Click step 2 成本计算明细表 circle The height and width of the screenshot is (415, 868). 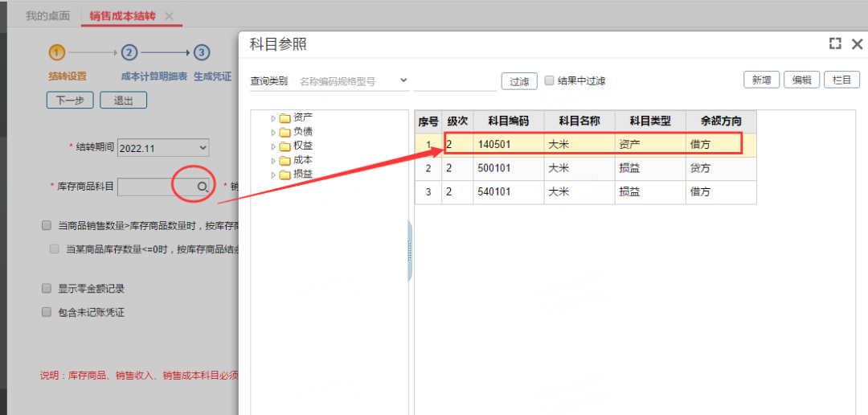point(129,53)
